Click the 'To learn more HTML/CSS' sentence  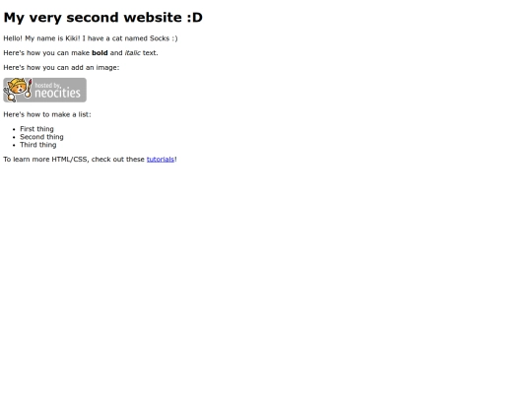pos(90,160)
